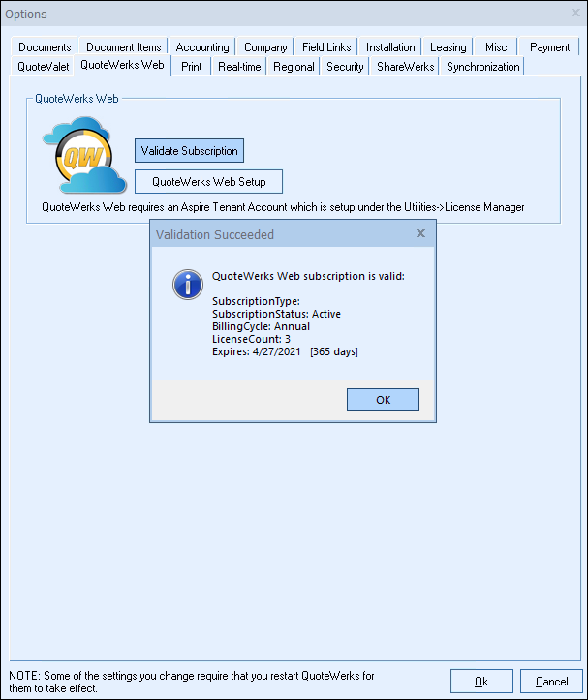The image size is (588, 700).
Task: Switch to the Documents tab
Action: (45, 46)
